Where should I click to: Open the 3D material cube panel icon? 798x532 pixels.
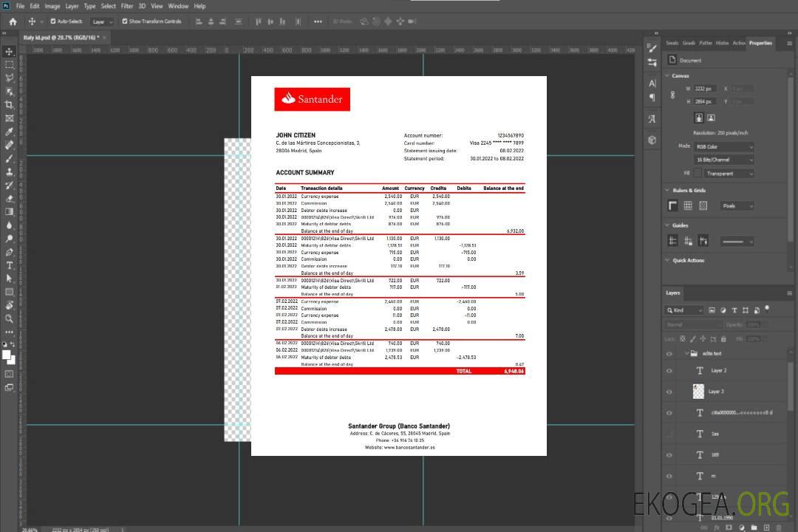coord(652,140)
